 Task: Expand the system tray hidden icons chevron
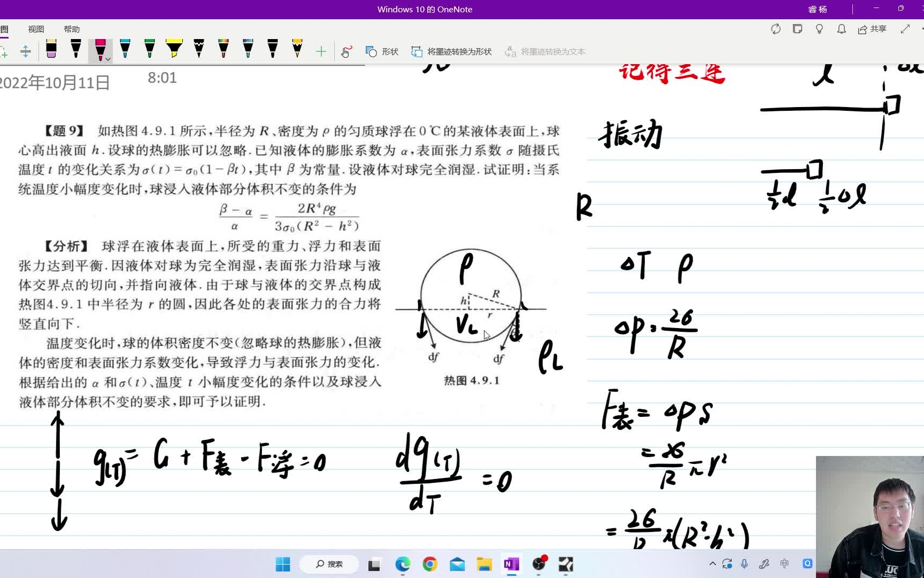[712, 564]
